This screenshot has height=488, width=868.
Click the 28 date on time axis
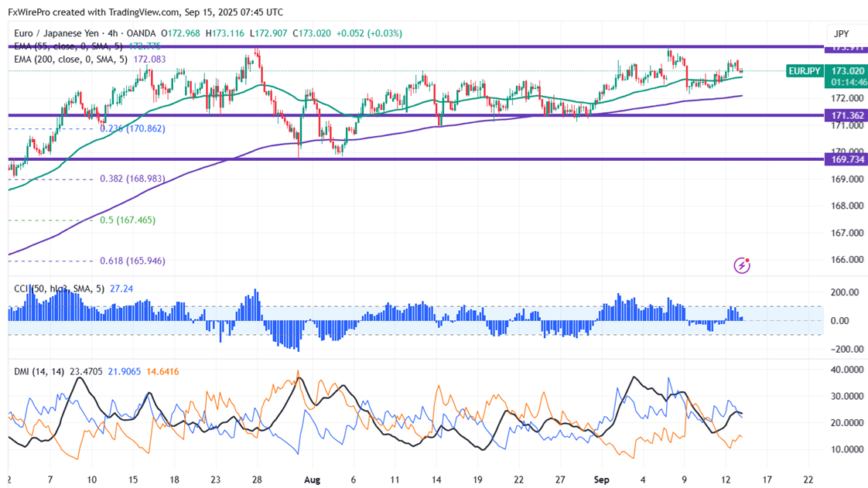256,479
